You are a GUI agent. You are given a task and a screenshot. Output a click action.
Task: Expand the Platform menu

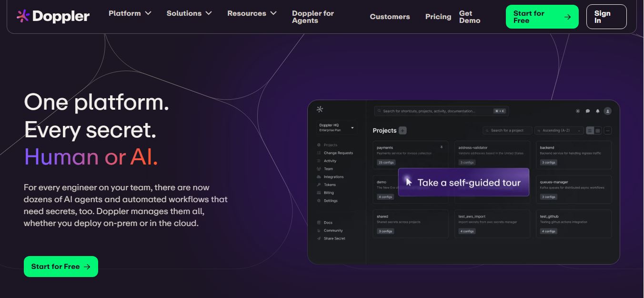130,13
